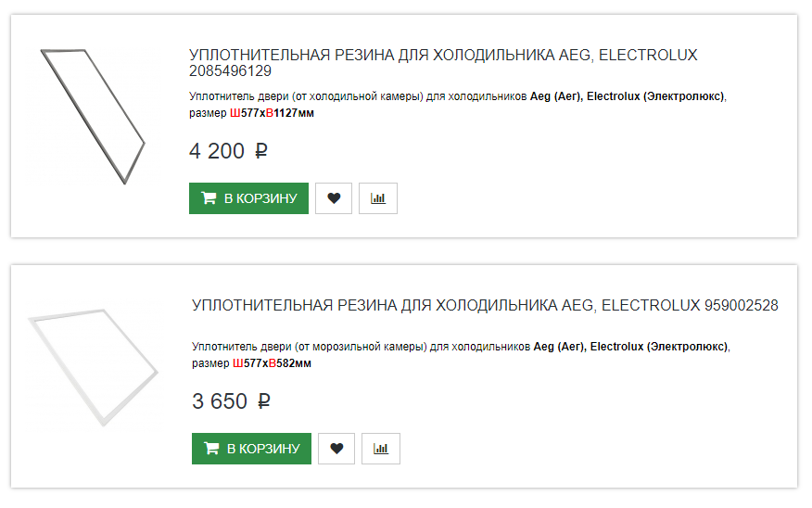Open the AEG, Electrolux 959002528 product title

[484, 305]
